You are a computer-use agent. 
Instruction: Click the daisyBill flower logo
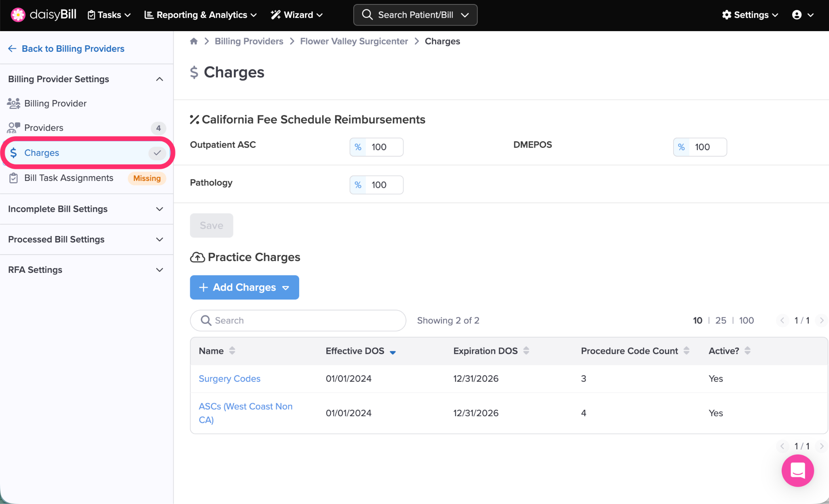click(18, 15)
